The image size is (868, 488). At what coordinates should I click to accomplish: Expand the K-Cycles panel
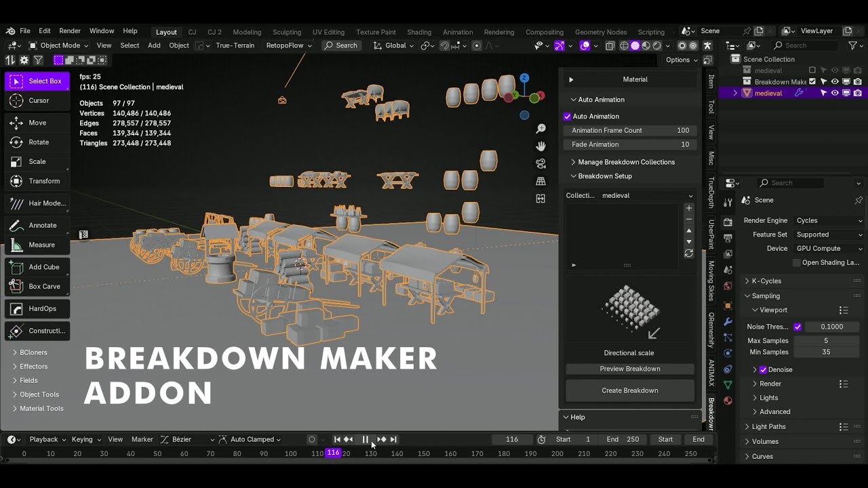766,281
